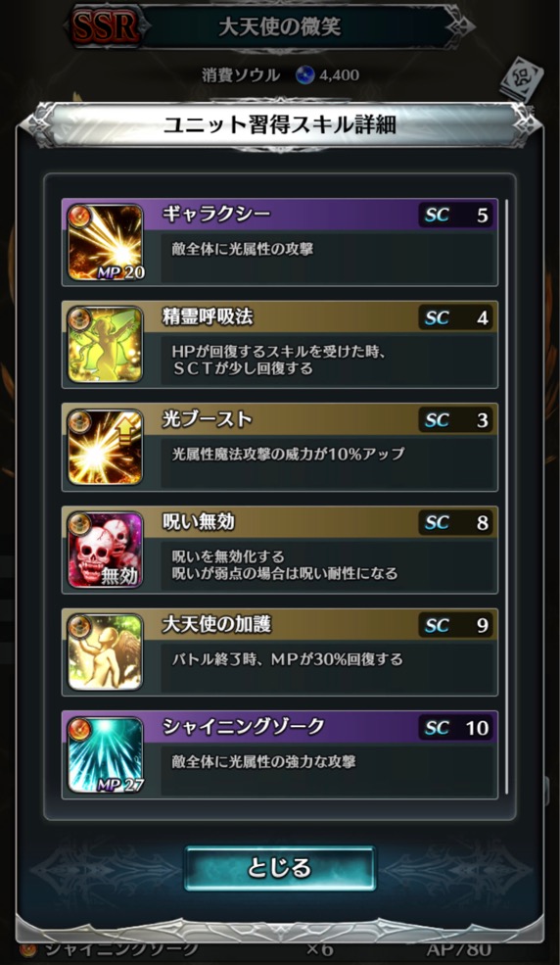Screen dimensions: 560x965
Task: Click the ユニット習得スキル詳細 header
Action: click(280, 125)
